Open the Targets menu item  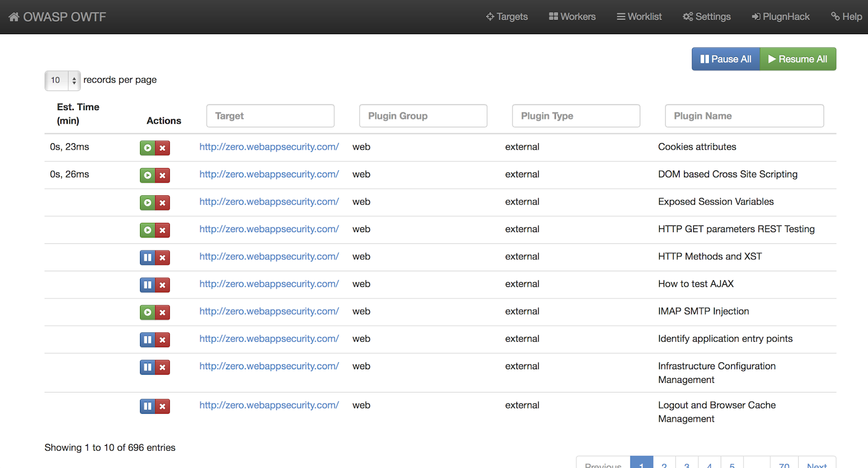point(507,17)
